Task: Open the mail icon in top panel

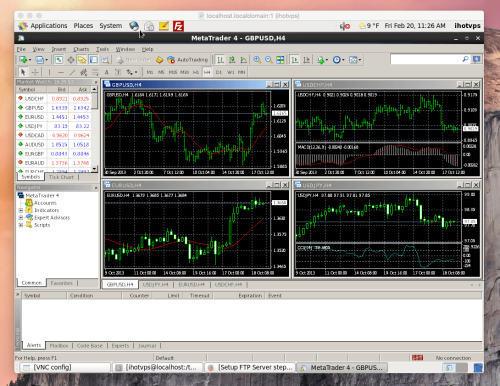Action: 149,26
